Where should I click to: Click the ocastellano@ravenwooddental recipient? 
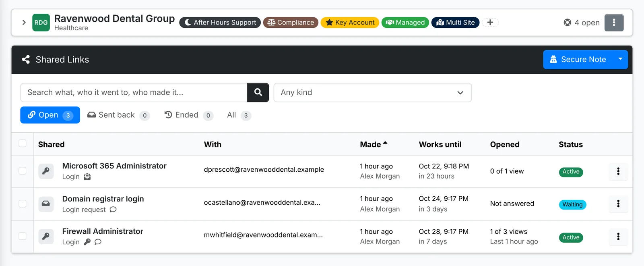tap(262, 202)
